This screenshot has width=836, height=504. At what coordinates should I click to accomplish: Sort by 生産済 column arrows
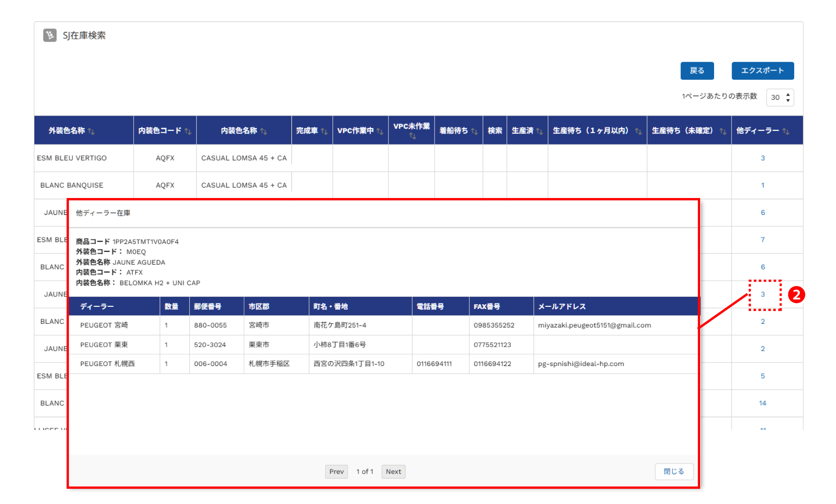[539, 131]
